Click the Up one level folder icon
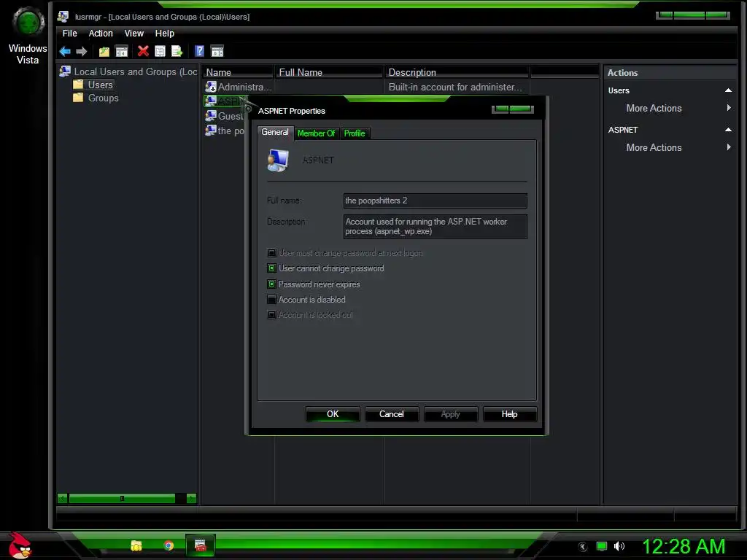 point(104,52)
